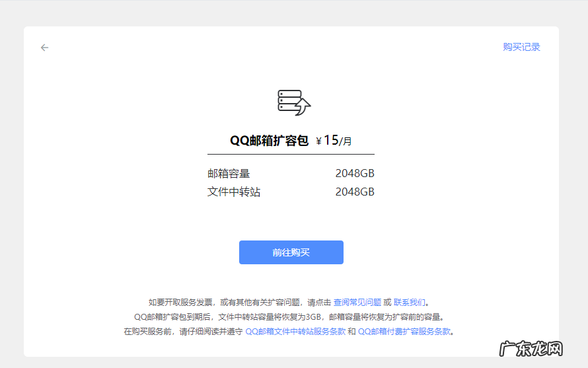Screen dimensions: 588x368
Task: Open 购买记录 purchase history link
Action: 521,47
